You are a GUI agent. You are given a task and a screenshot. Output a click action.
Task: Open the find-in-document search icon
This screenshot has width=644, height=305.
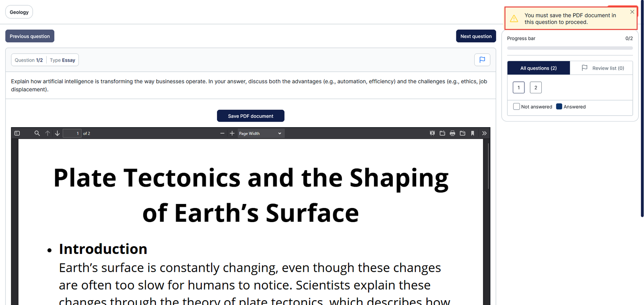(x=37, y=133)
